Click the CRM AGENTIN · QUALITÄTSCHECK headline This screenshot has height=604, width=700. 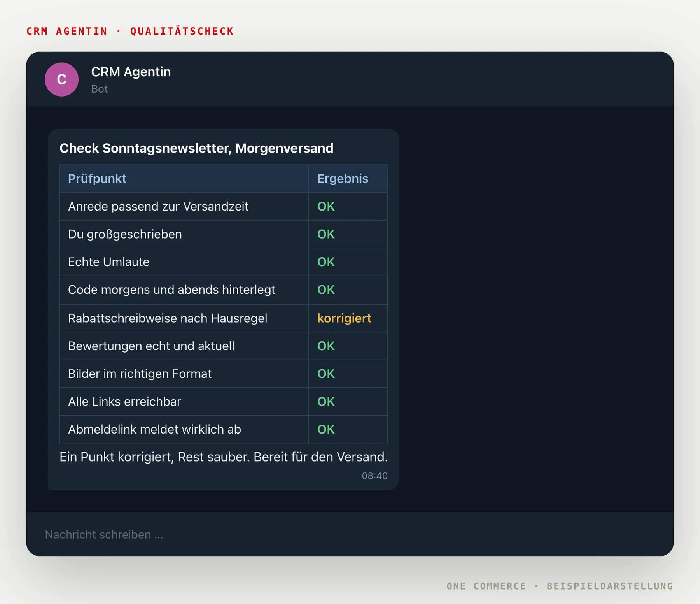[x=130, y=31]
